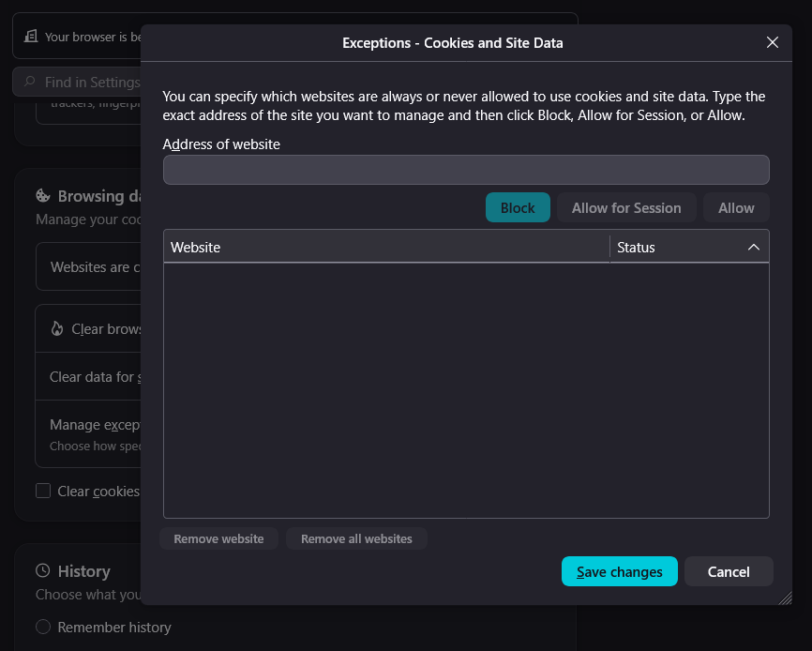Click the Address of website label
The image size is (812, 651).
221,144
